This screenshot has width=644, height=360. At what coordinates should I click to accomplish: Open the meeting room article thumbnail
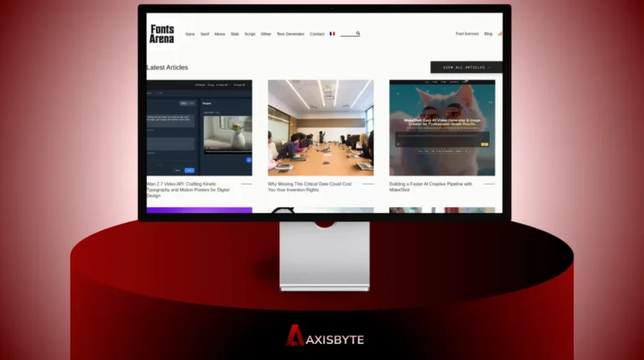321,128
